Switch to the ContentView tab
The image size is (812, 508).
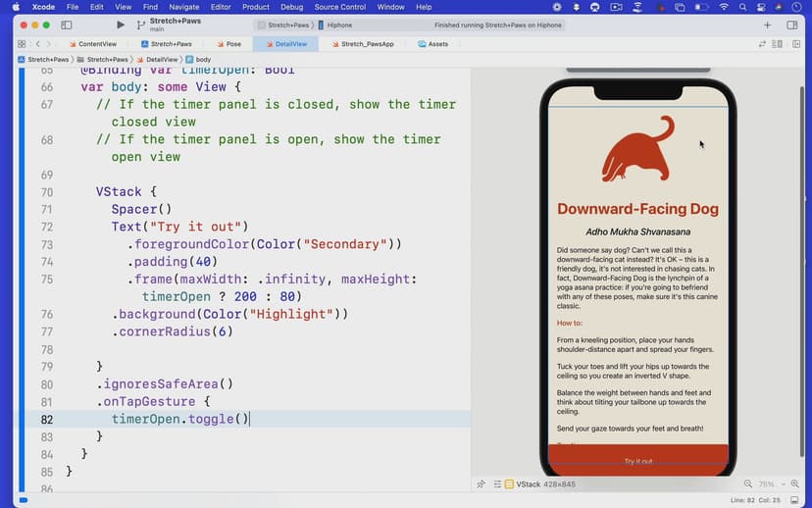click(x=96, y=44)
